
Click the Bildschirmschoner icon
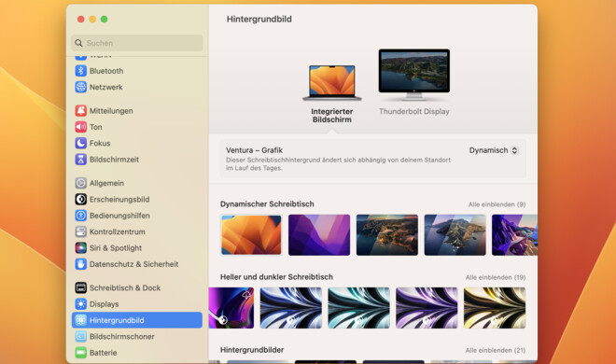(80, 337)
